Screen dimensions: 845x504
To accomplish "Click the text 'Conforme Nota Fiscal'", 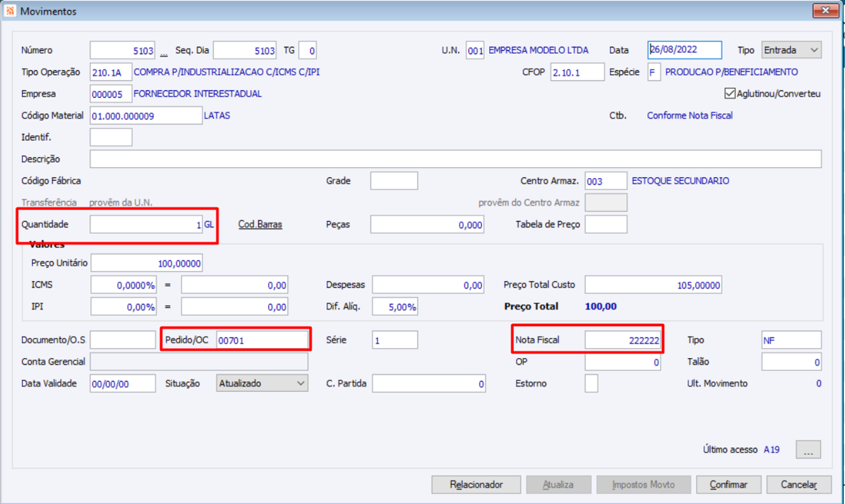I will pos(690,115).
